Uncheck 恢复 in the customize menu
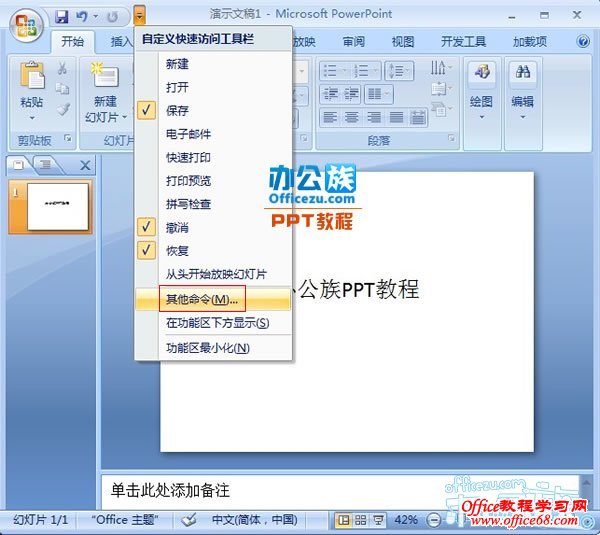Viewport: 600px width, 535px height. coord(213,251)
